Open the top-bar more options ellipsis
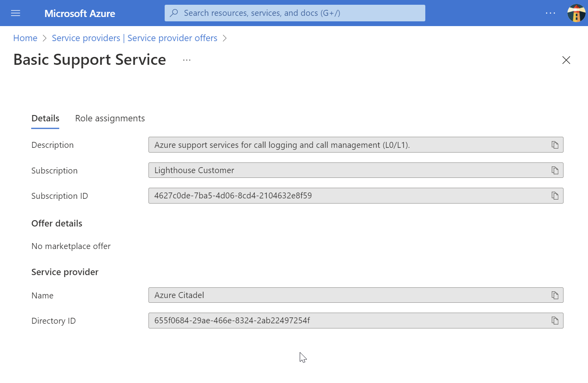Image resolution: width=588 pixels, height=383 pixels. click(550, 13)
